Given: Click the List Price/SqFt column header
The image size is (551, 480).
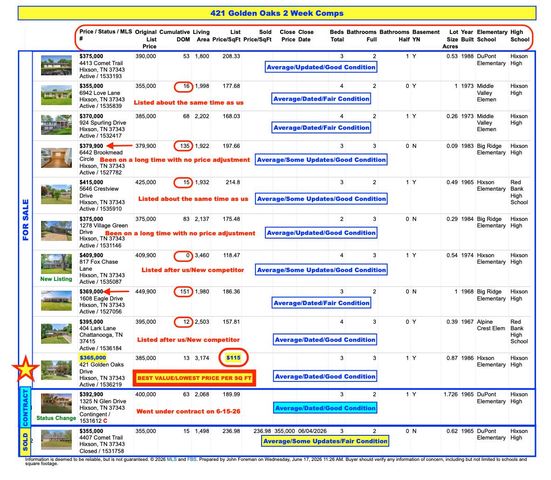Looking at the screenshot, I should tap(227, 35).
